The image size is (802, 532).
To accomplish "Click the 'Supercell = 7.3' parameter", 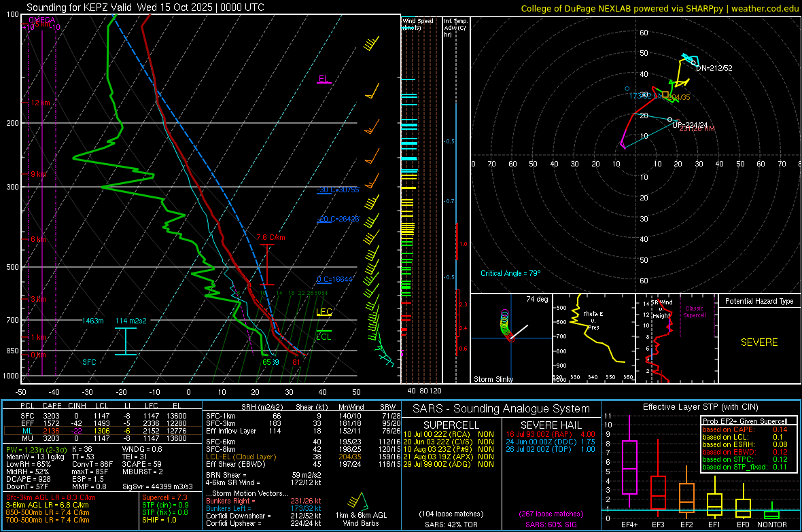I will (164, 498).
